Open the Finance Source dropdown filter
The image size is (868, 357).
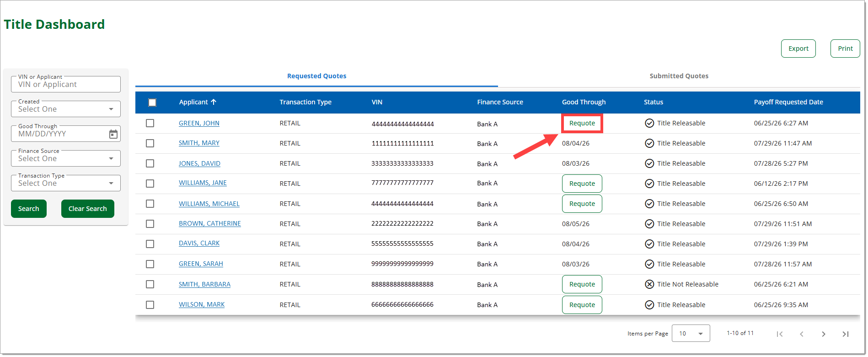pyautogui.click(x=66, y=158)
